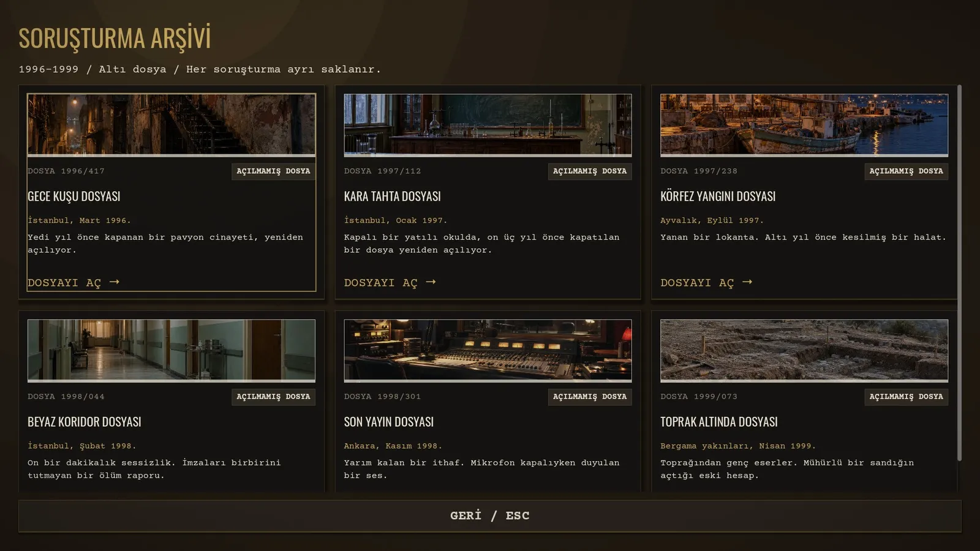The height and width of the screenshot is (551, 980).
Task: Click the Açılmamış Dosya badge on 1996/417
Action: (x=273, y=171)
